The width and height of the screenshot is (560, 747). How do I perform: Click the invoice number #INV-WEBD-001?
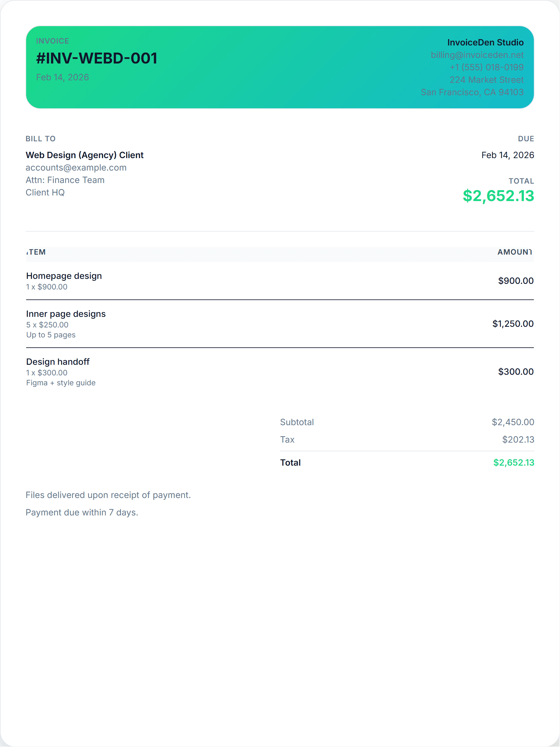[x=96, y=58]
